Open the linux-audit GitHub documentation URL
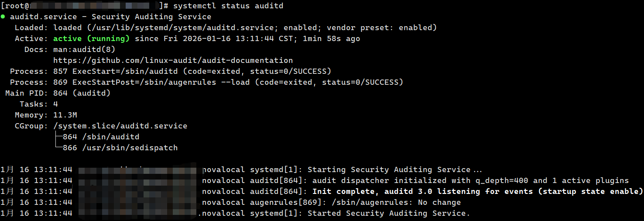Screen dimensions: 644x221 (x=173, y=60)
